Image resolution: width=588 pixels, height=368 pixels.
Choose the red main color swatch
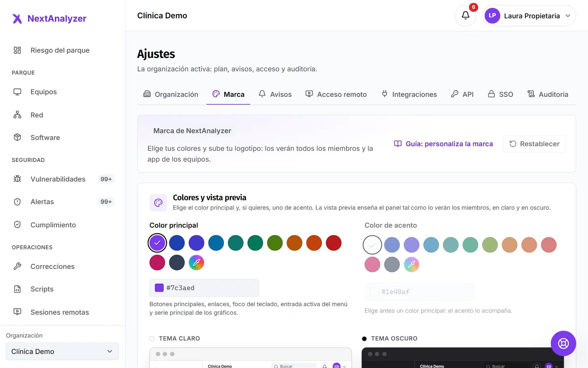tap(334, 243)
